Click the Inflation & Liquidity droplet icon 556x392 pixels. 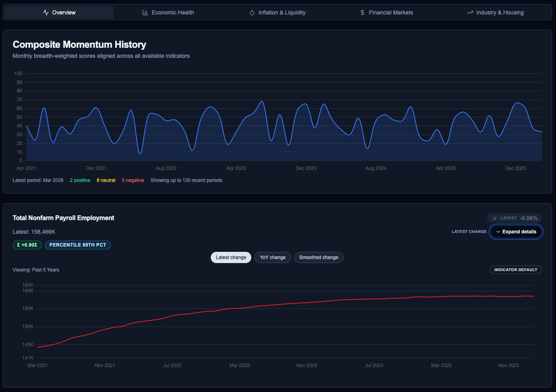click(x=252, y=12)
